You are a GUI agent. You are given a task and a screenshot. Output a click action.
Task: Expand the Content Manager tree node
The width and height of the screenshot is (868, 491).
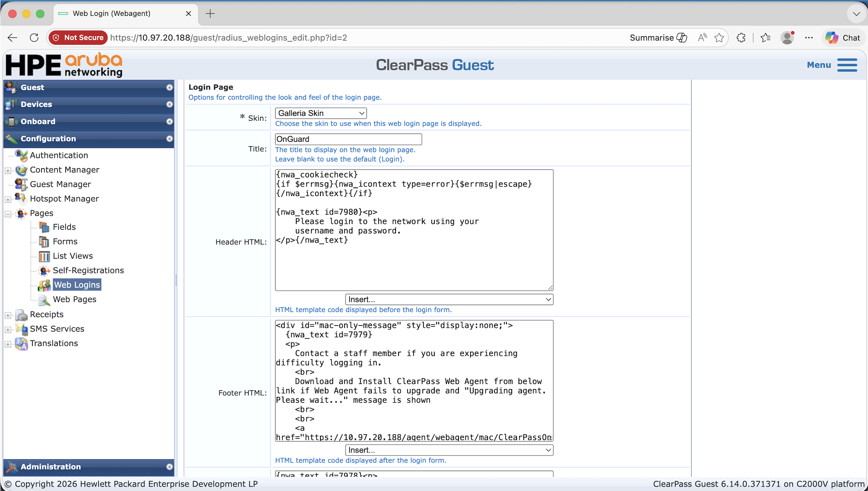pos(8,170)
